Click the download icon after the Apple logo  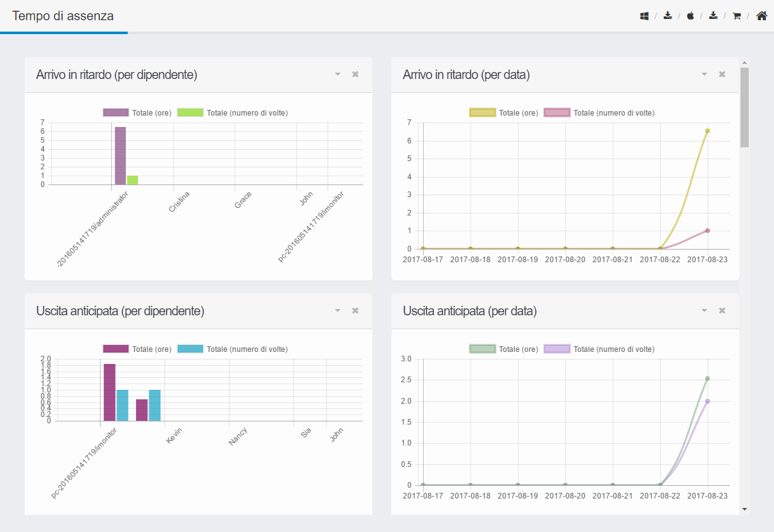point(713,16)
